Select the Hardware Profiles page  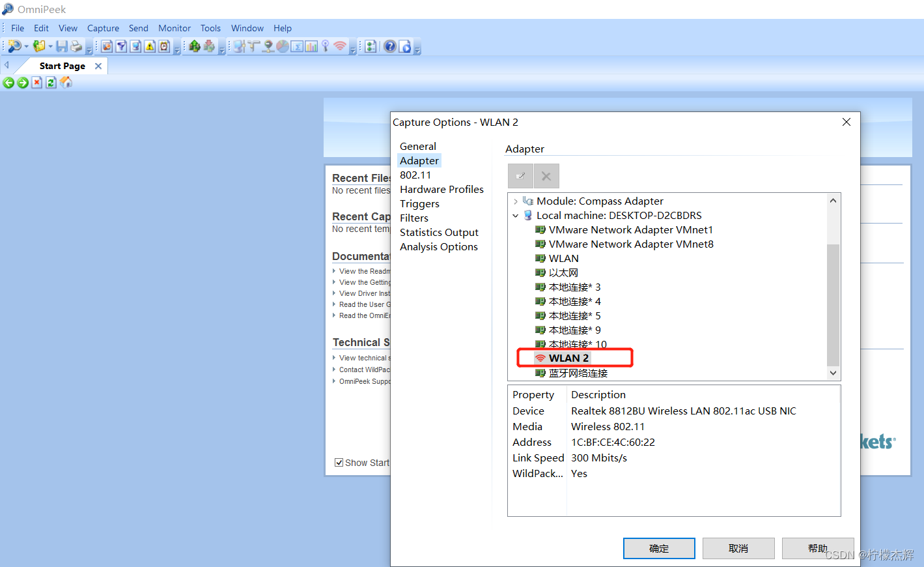441,190
